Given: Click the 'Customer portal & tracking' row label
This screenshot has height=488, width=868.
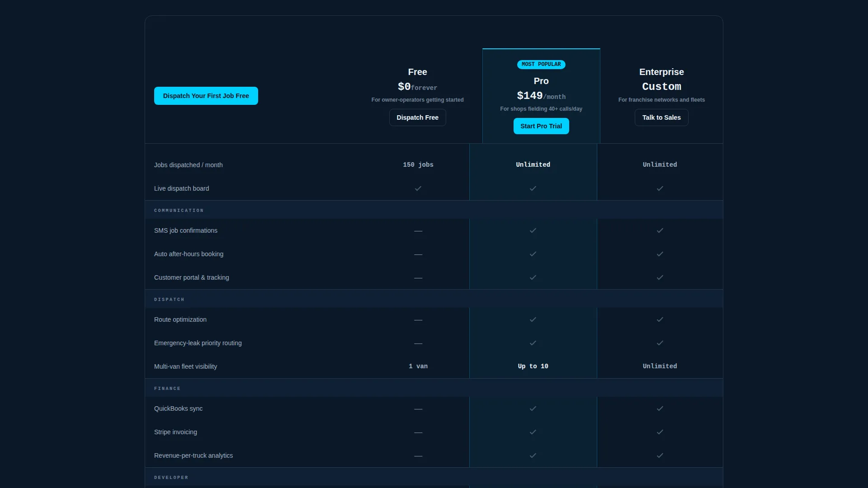Looking at the screenshot, I should click(191, 277).
